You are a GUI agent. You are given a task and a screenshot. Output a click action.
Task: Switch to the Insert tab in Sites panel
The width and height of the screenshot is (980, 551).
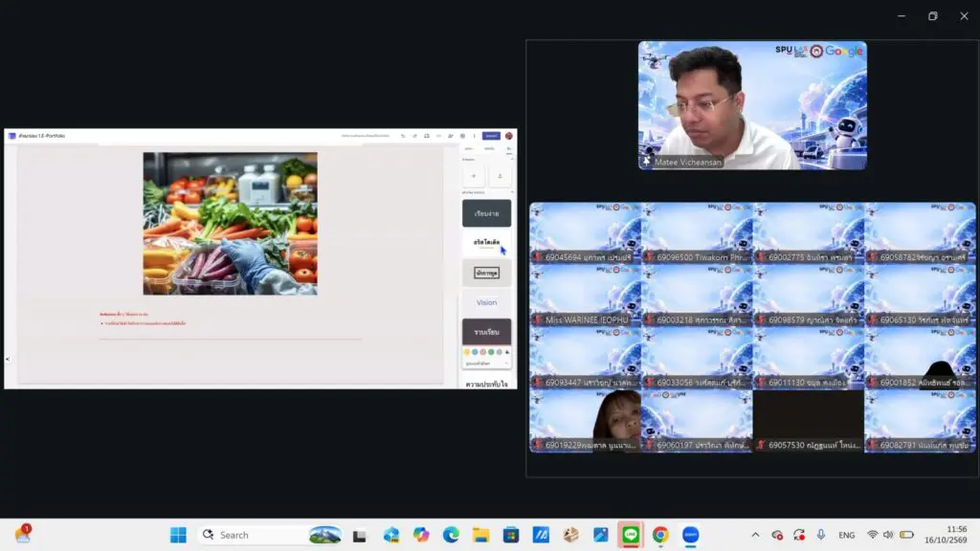(x=469, y=148)
